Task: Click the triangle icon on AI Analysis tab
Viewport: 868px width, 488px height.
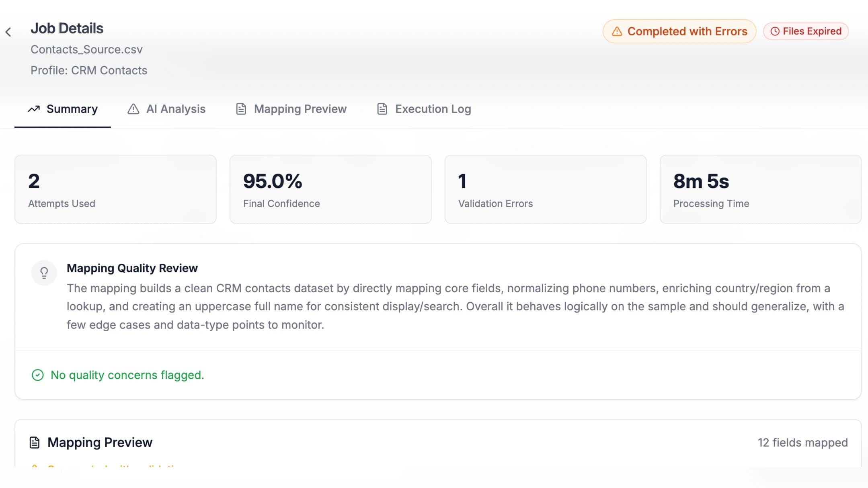Action: pos(133,109)
